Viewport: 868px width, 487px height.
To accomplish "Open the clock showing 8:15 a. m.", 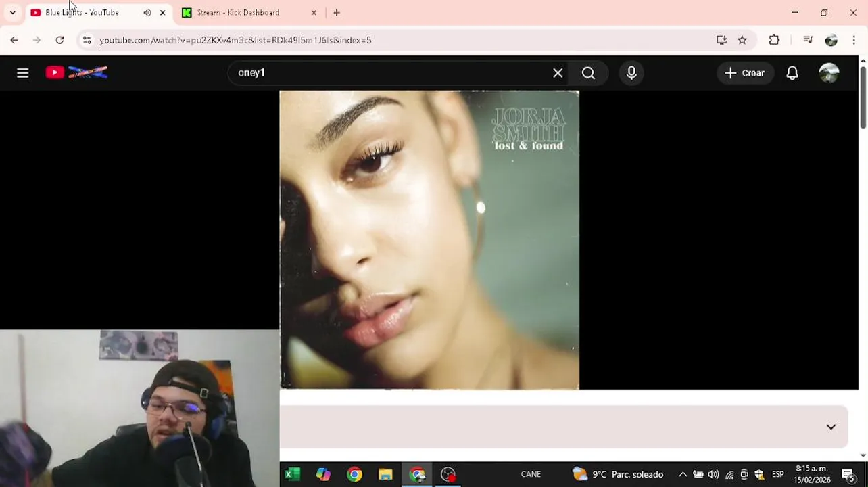I will point(812,474).
